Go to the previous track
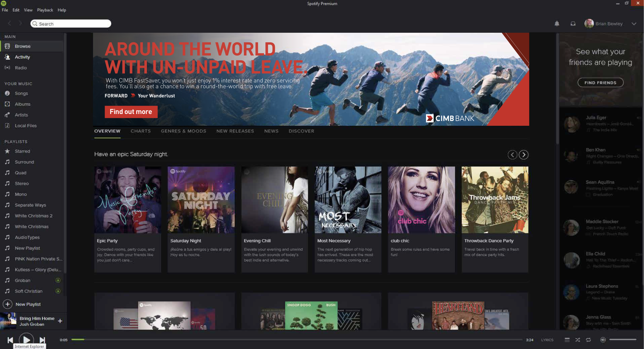644x349 pixels. click(10, 340)
